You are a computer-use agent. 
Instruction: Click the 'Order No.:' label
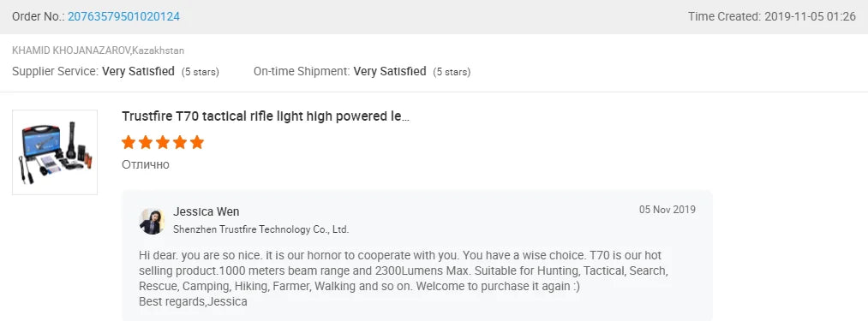tap(39, 16)
